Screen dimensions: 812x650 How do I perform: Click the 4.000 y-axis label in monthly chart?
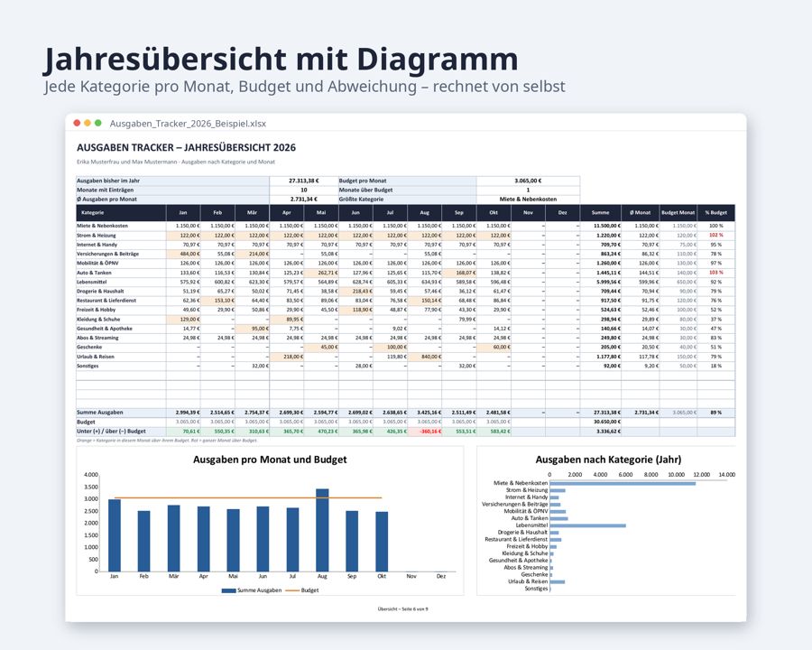coord(90,475)
